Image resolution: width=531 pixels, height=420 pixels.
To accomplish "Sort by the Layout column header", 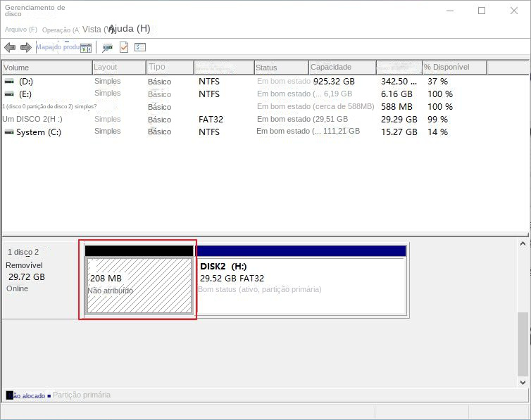I will [119, 68].
